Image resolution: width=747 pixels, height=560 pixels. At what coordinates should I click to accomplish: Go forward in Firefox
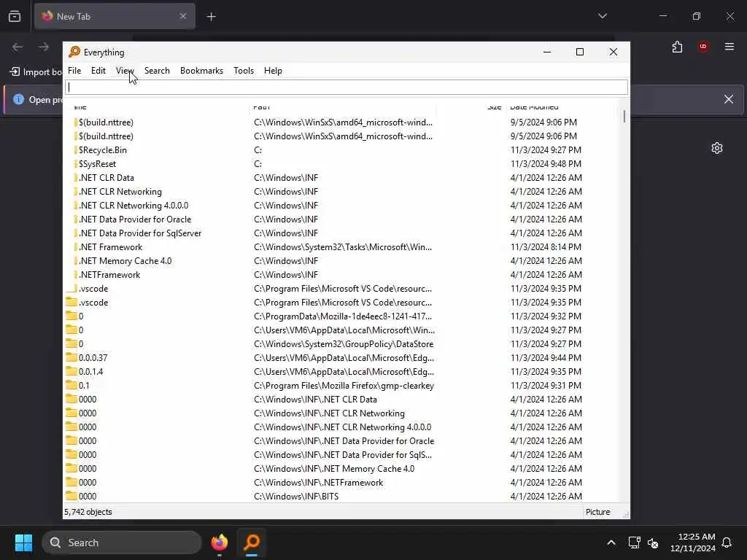click(43, 47)
